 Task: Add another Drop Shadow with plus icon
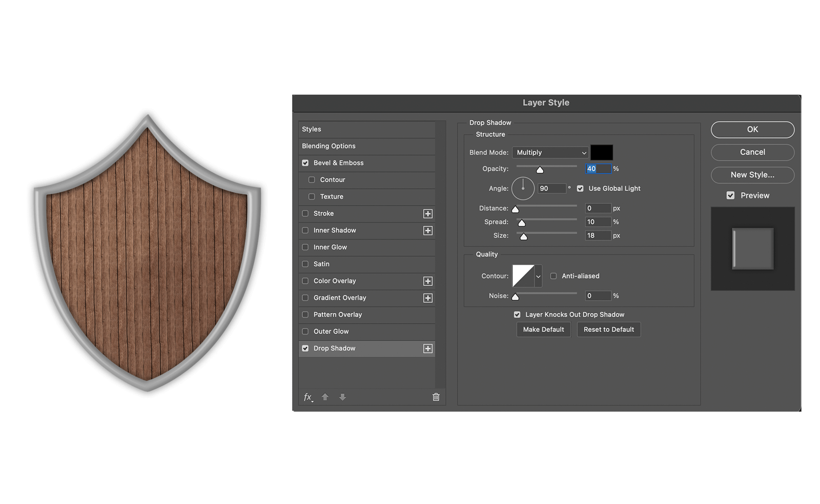click(428, 349)
